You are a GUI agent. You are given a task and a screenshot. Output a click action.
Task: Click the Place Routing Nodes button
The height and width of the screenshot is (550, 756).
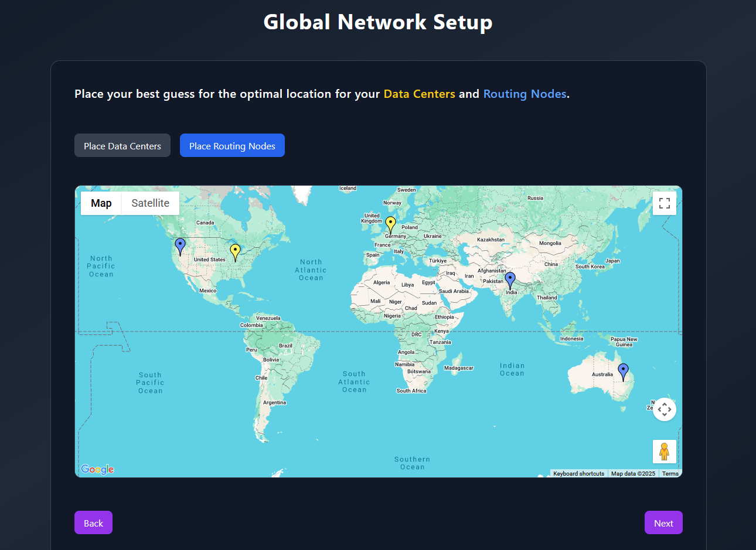point(232,145)
